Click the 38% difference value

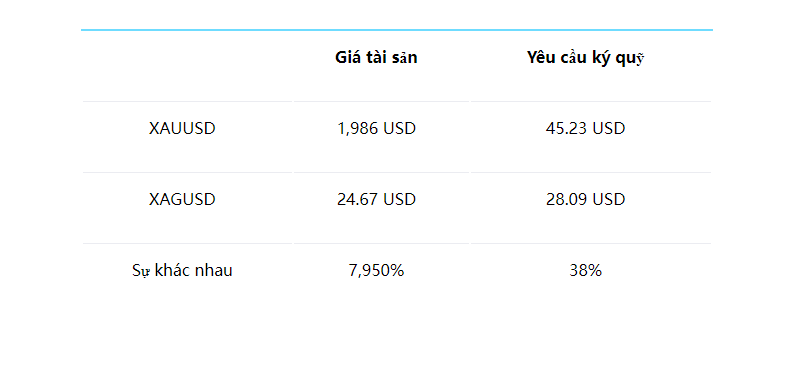[585, 270]
